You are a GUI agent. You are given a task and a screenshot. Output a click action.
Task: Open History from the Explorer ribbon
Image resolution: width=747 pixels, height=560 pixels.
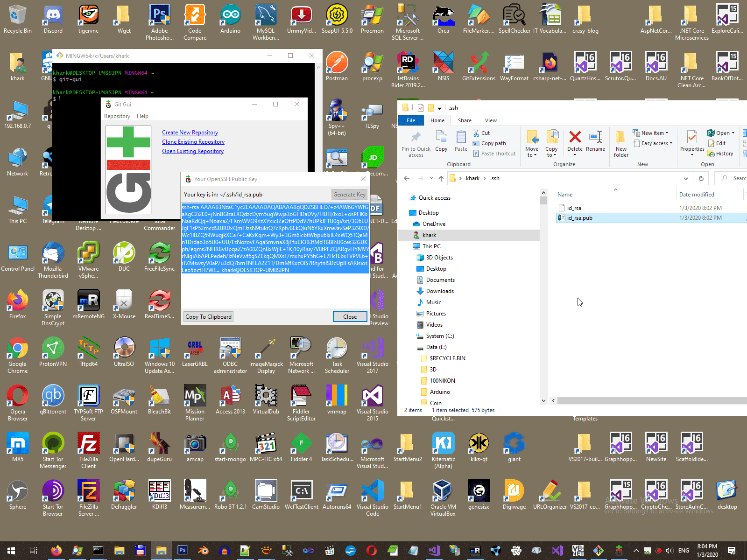pos(720,154)
